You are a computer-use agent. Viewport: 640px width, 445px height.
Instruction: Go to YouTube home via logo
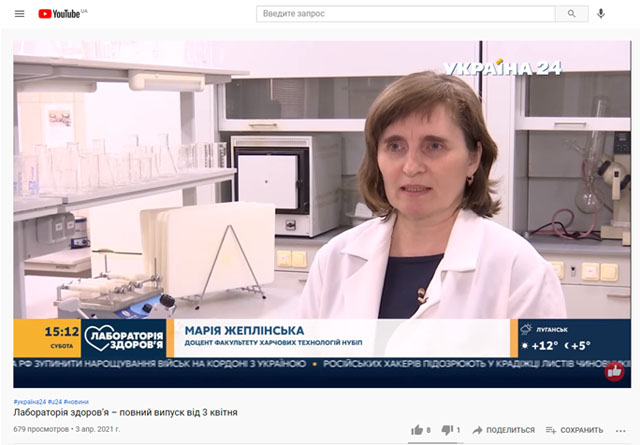62,13
